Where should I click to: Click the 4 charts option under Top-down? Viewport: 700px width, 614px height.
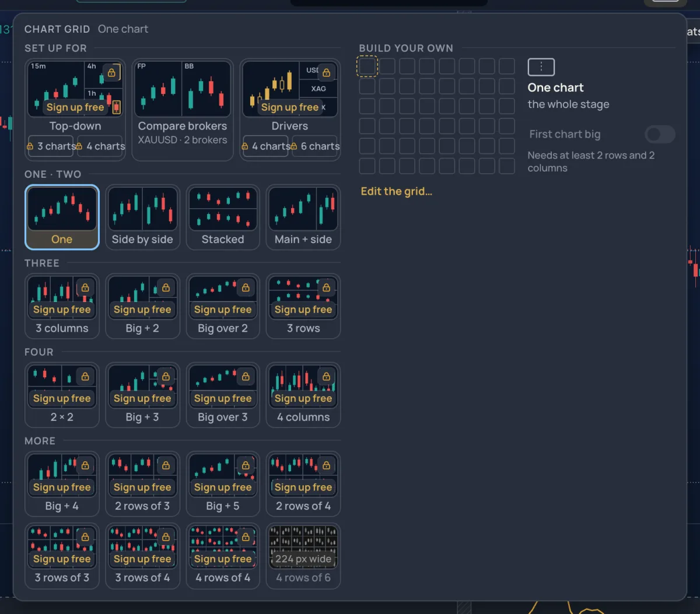click(101, 146)
